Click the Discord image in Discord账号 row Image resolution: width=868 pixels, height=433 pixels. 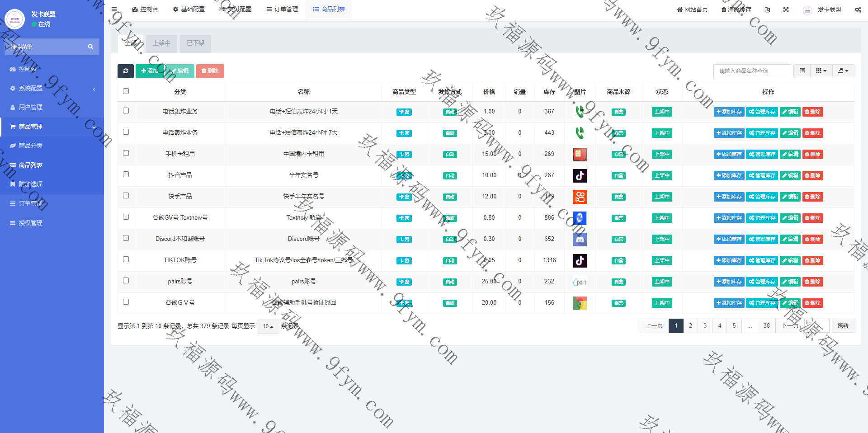point(580,240)
